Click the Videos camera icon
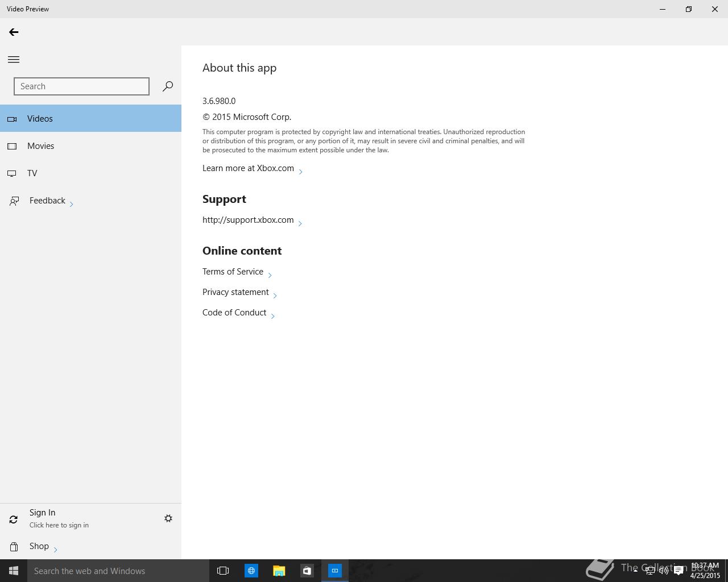The width and height of the screenshot is (728, 582). (12, 119)
